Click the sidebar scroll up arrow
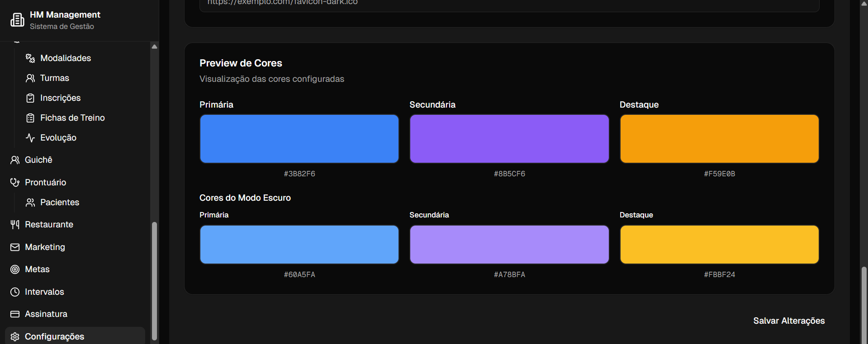This screenshot has width=868, height=344. coord(154,47)
